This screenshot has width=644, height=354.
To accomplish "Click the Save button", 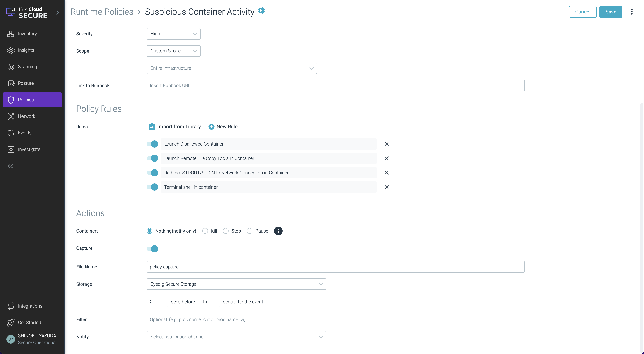I will tap(611, 12).
